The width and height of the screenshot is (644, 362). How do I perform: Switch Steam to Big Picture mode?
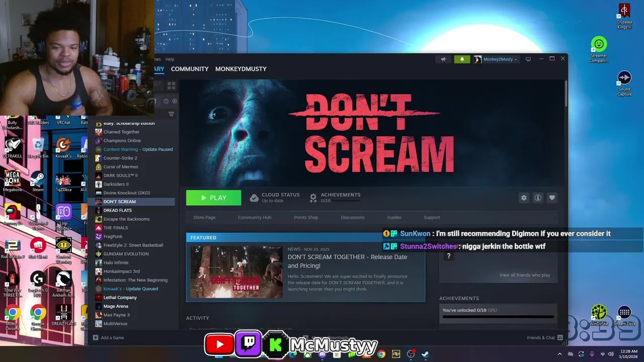point(528,59)
